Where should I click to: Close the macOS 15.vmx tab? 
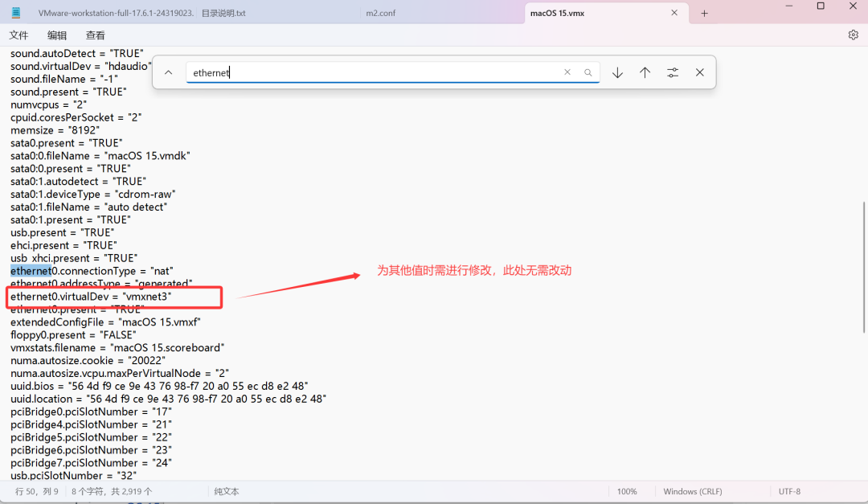point(674,13)
